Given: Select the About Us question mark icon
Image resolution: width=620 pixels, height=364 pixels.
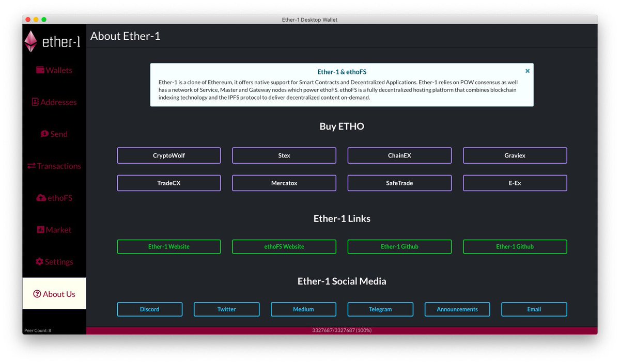Looking at the screenshot, I should pos(37,293).
